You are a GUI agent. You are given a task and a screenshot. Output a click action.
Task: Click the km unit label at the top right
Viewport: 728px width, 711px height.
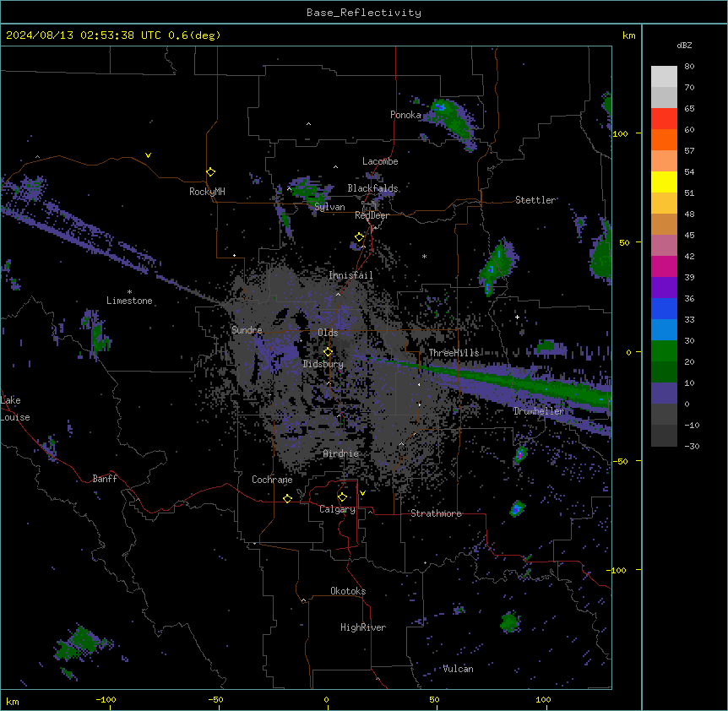[628, 35]
